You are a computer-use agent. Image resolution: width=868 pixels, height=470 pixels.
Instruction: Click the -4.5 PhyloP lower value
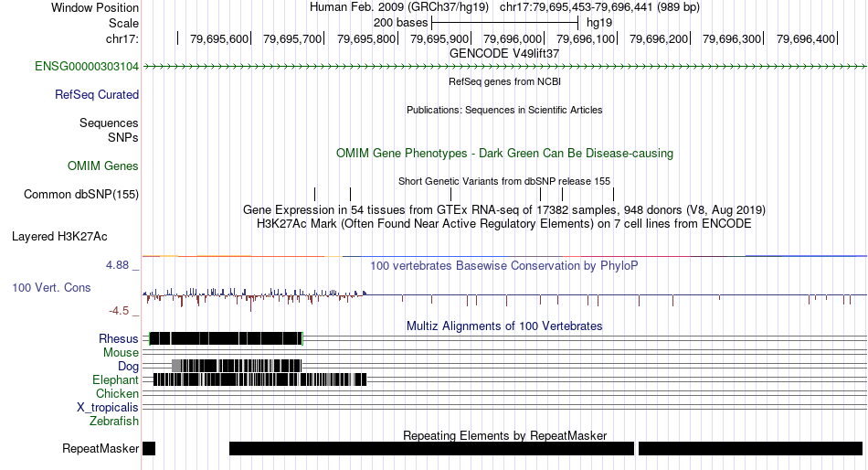(119, 311)
